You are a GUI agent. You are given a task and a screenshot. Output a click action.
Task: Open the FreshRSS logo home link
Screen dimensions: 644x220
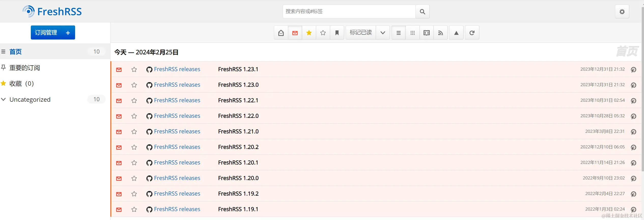click(52, 11)
